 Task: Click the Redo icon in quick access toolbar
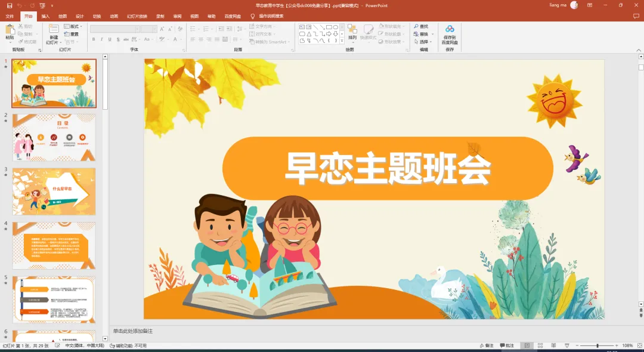(x=32, y=6)
